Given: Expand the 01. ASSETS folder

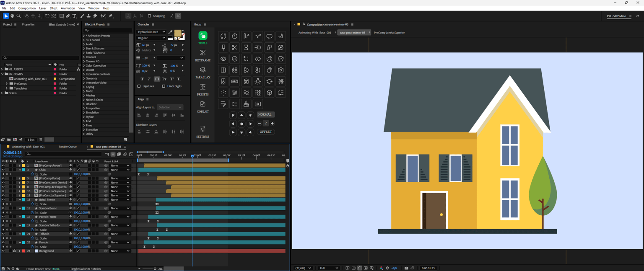Looking at the screenshot, I should [x=2, y=69].
